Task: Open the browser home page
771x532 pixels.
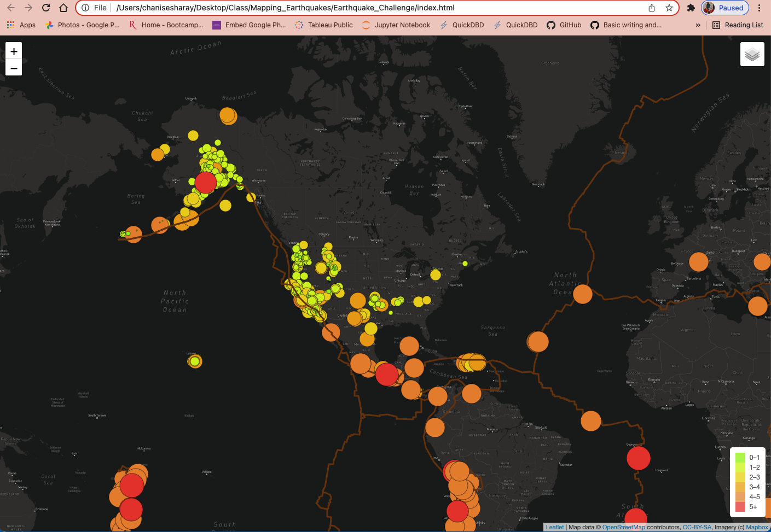Action: pyautogui.click(x=63, y=8)
